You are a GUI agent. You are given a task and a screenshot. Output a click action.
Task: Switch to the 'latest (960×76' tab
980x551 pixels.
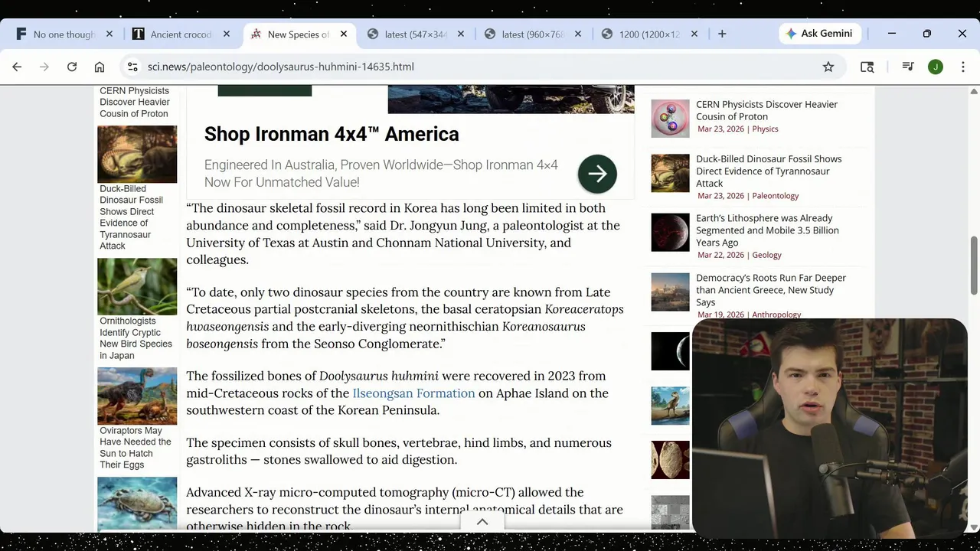[x=533, y=34]
